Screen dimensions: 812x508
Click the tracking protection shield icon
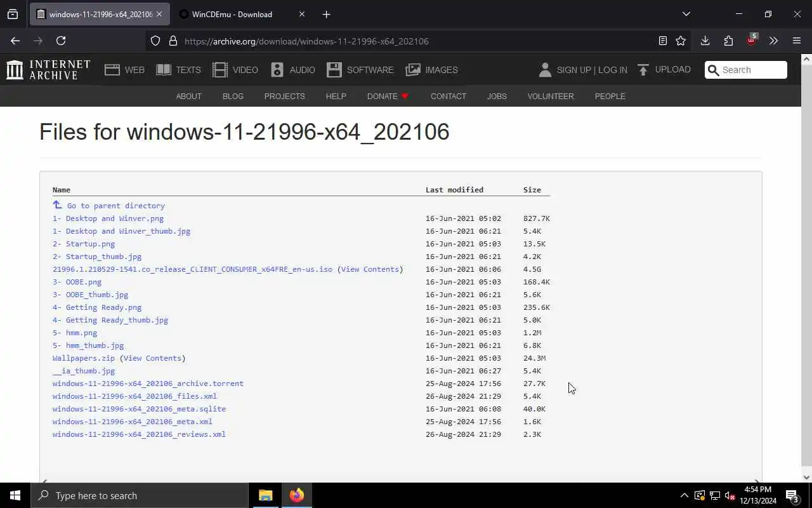pyautogui.click(x=155, y=41)
